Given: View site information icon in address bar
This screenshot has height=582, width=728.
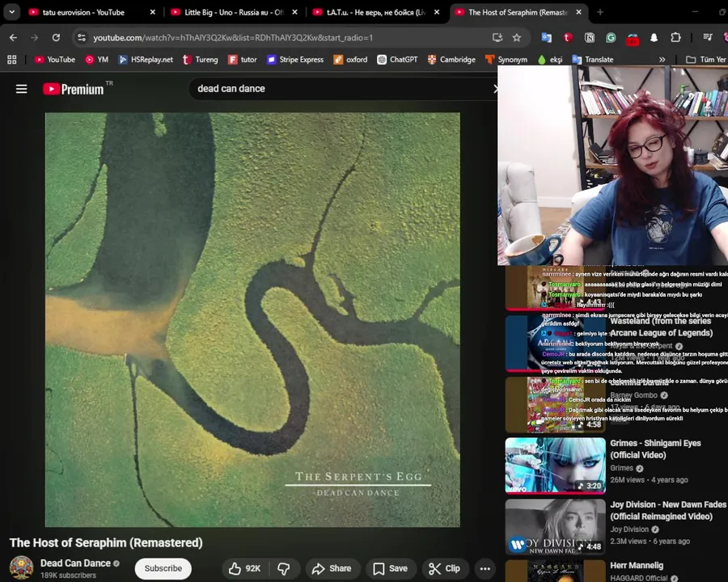Looking at the screenshot, I should click(82, 38).
